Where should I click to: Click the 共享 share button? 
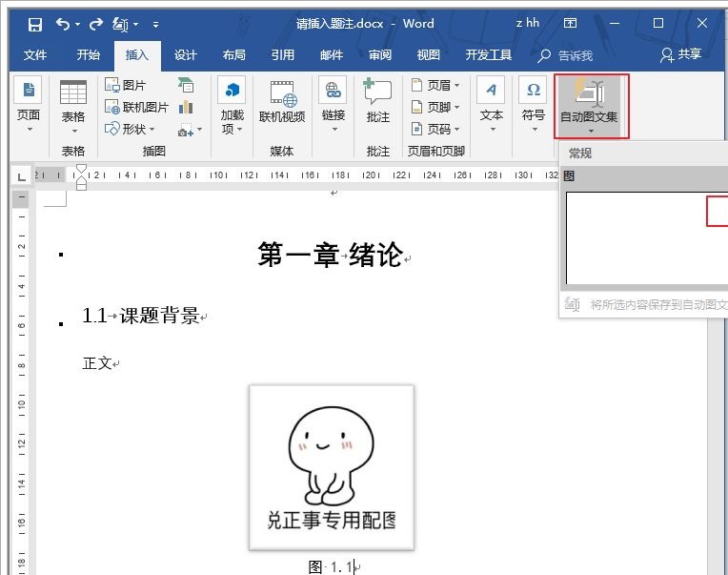679,55
